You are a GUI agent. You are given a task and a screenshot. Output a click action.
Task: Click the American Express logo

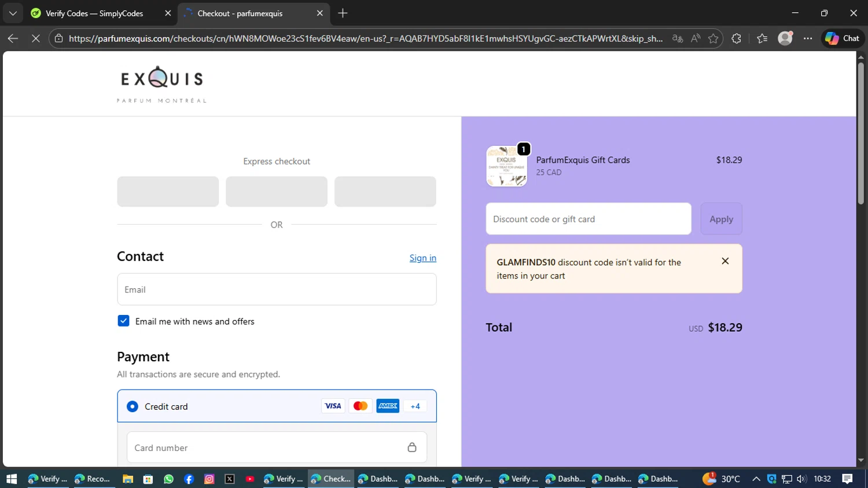(x=388, y=406)
